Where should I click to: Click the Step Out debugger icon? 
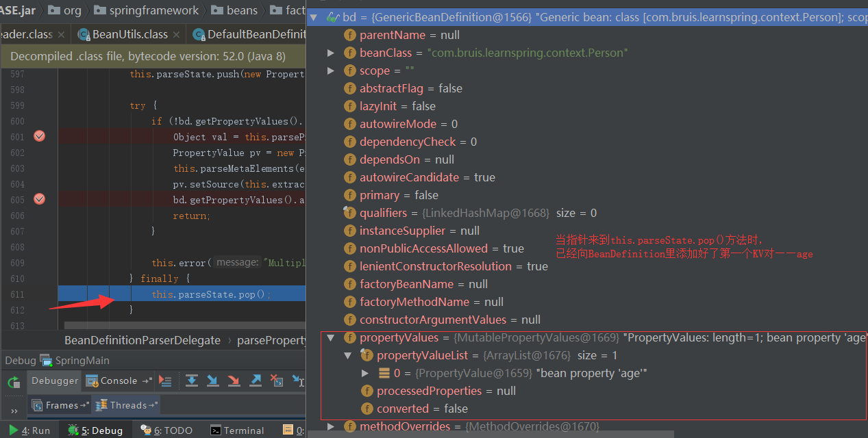point(256,381)
